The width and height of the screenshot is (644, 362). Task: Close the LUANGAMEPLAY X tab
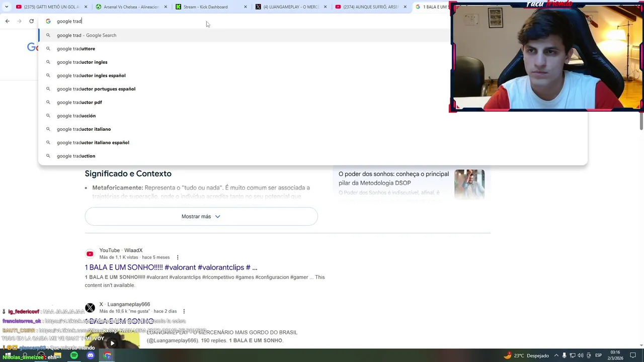tap(326, 7)
